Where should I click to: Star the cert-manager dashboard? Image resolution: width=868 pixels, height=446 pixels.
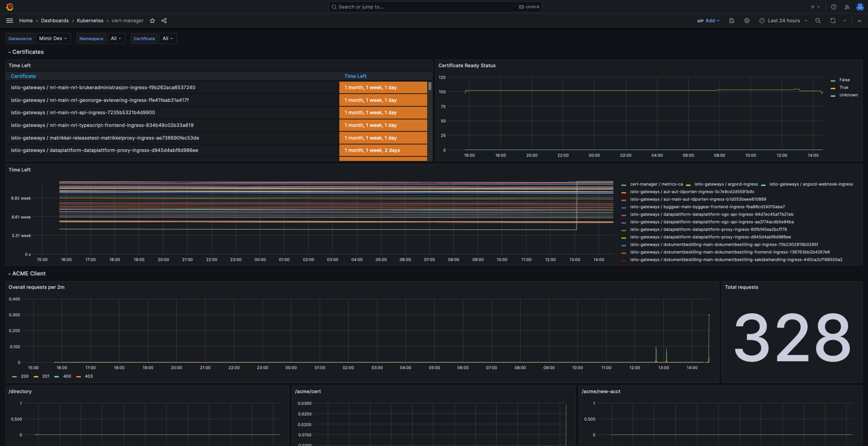[152, 20]
